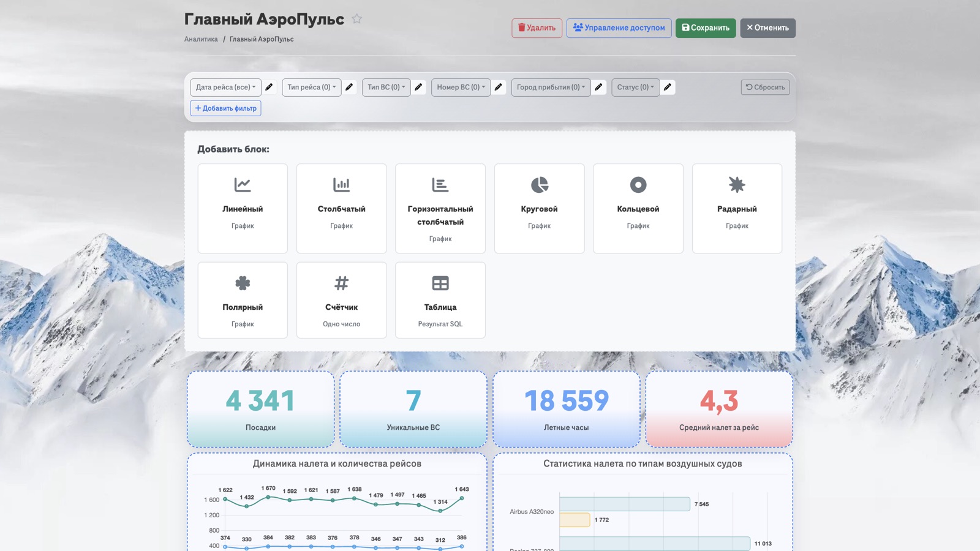Click Добавить фильтр button
Screen dimensions: 980x551
tap(225, 108)
